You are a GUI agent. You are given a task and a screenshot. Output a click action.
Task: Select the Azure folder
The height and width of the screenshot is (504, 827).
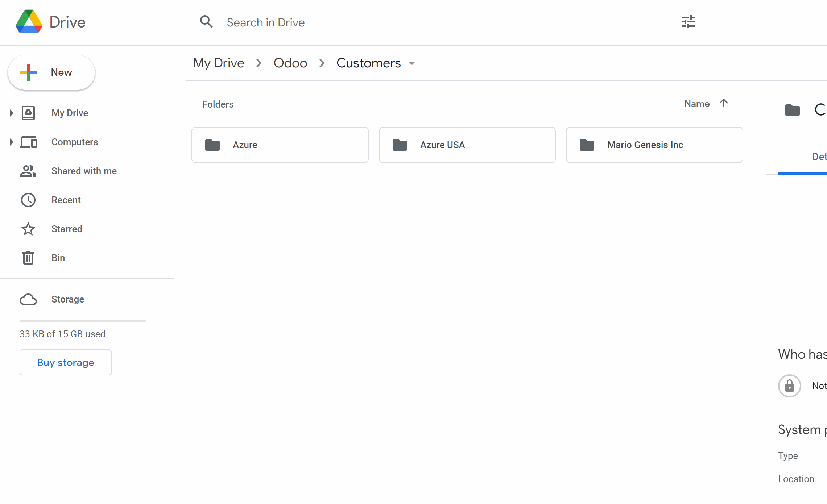[x=280, y=145]
